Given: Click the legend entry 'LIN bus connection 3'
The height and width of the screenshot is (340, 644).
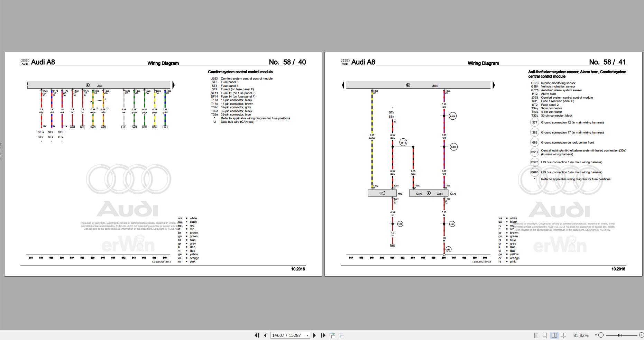Looking at the screenshot, I should (x=572, y=172).
